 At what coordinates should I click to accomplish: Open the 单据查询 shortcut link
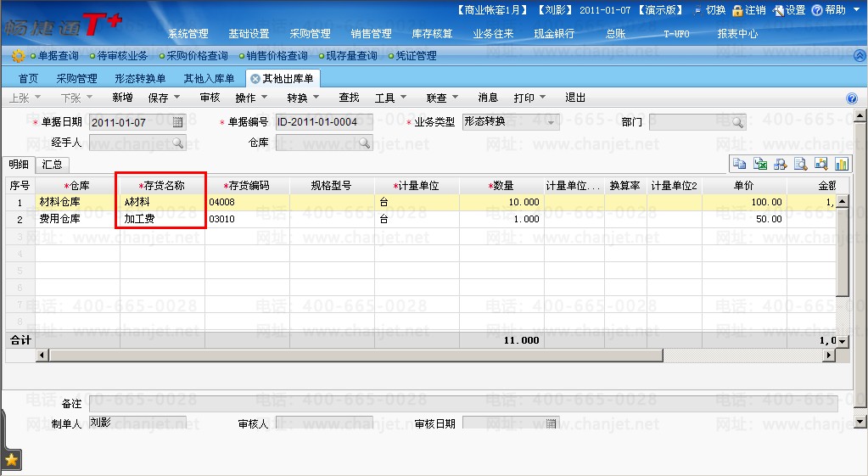(x=59, y=56)
